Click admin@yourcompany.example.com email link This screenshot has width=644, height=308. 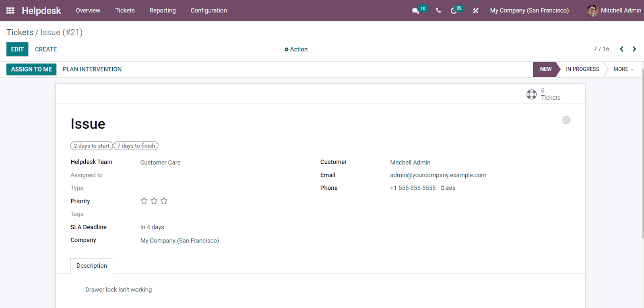[x=438, y=175]
